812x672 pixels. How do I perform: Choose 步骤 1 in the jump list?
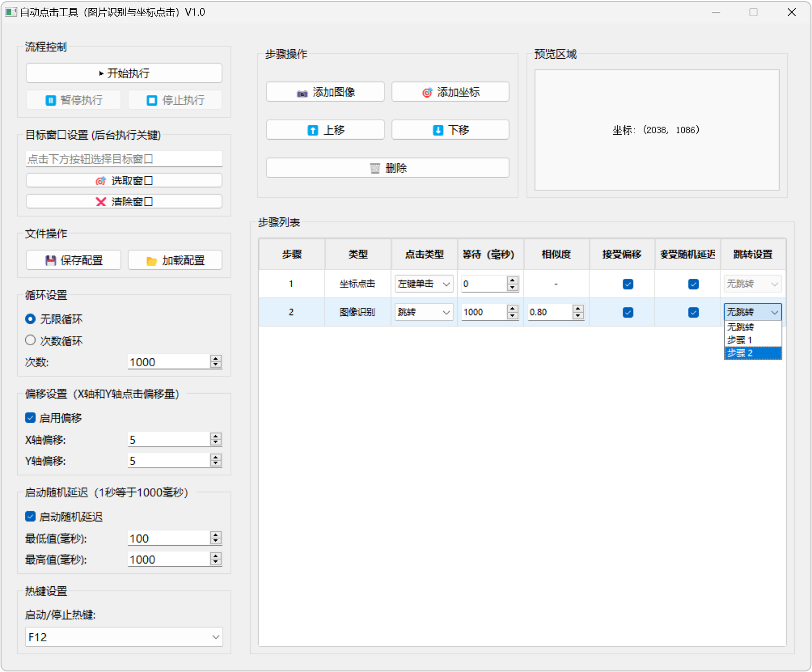click(753, 340)
